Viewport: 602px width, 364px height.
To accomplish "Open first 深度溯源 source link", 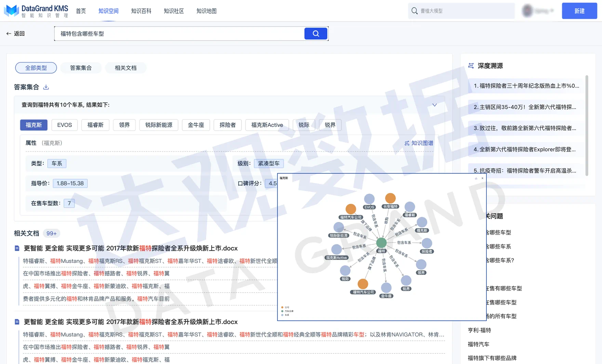I will click(x=526, y=86).
